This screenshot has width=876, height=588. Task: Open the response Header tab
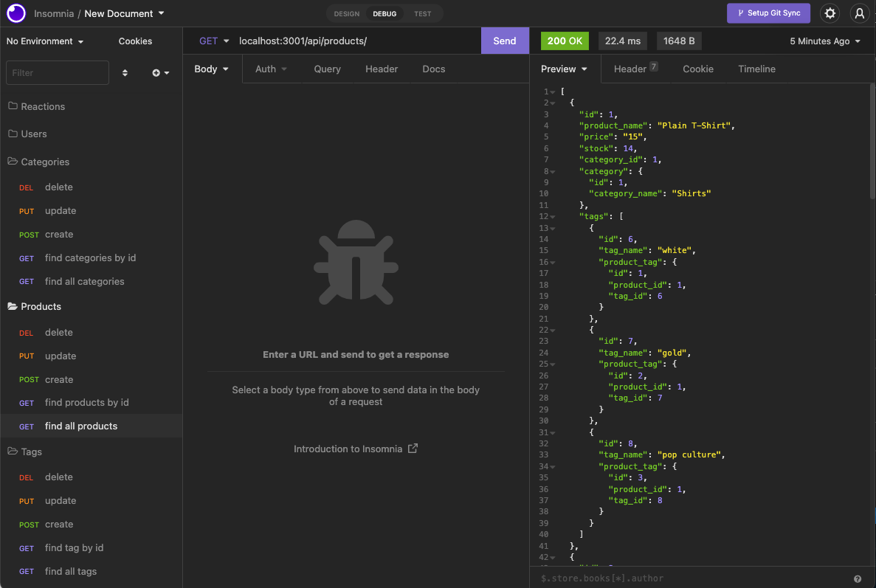click(635, 69)
